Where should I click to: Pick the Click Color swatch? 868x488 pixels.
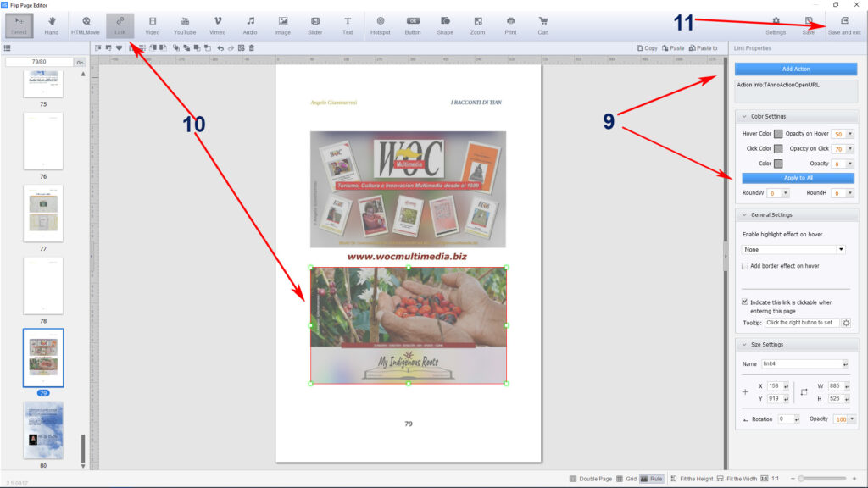pos(778,149)
